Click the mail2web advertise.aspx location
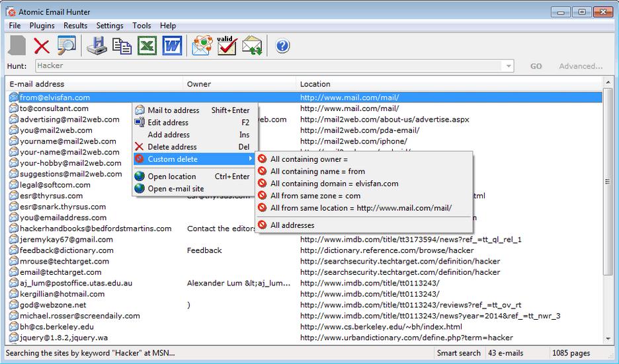Screen dimensions: 619x364 pyautogui.click(x=384, y=120)
